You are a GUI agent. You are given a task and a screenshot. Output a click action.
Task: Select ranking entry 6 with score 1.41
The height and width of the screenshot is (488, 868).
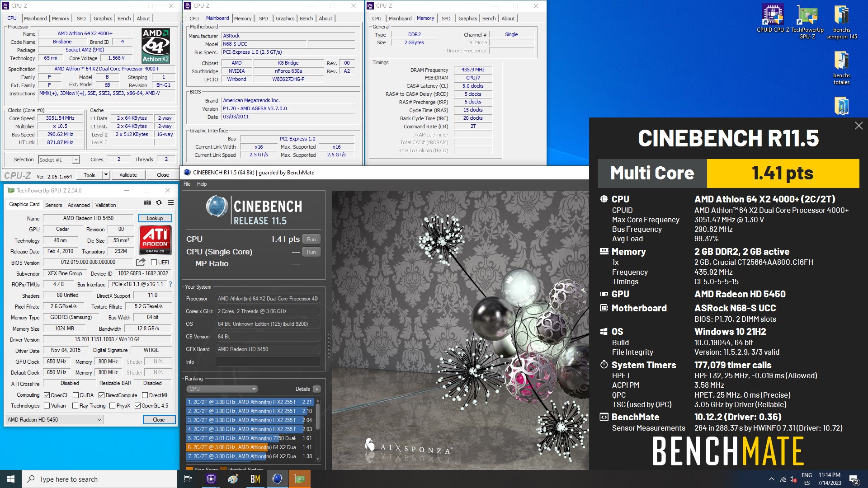[250, 447]
